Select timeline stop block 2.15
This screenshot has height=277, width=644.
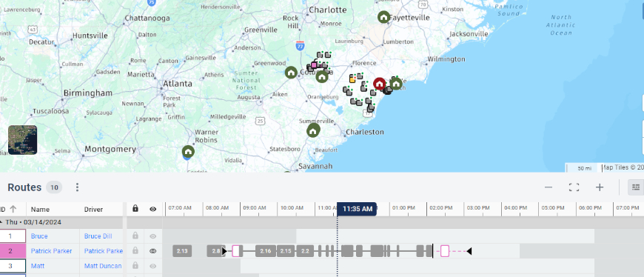coord(286,250)
